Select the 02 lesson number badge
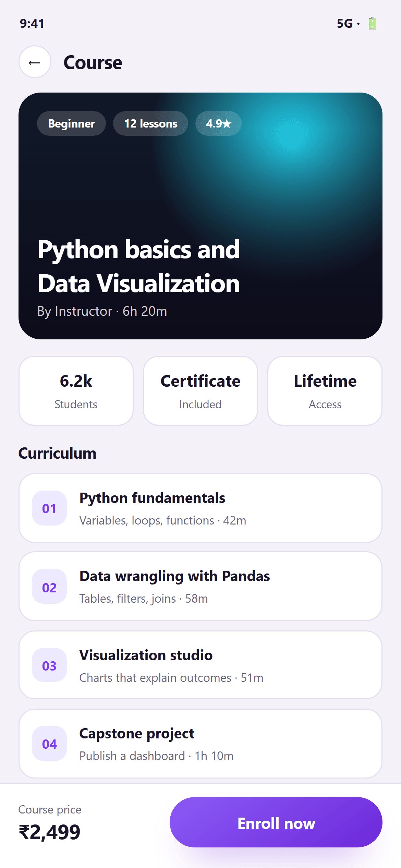This screenshot has height=868, width=401. (x=49, y=587)
